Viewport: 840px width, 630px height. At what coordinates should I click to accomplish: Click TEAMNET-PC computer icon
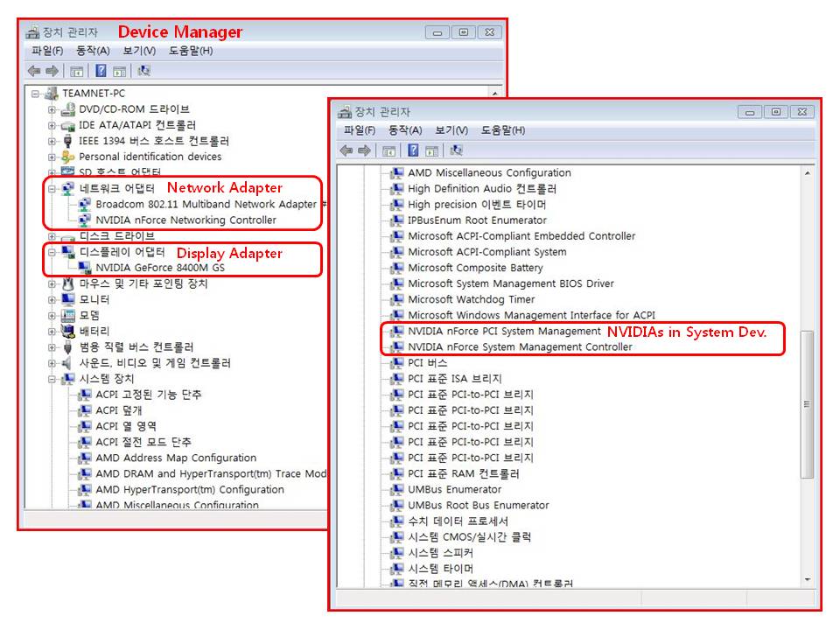[52, 94]
